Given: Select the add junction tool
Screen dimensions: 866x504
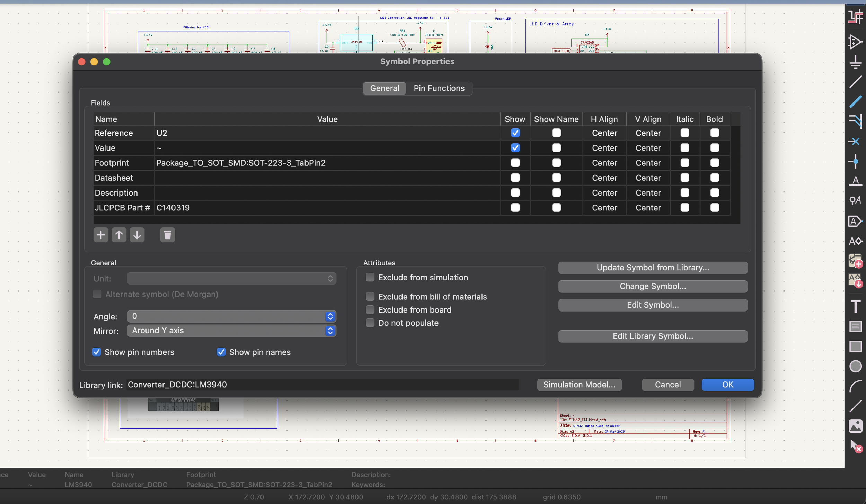Looking at the screenshot, I should (855, 161).
